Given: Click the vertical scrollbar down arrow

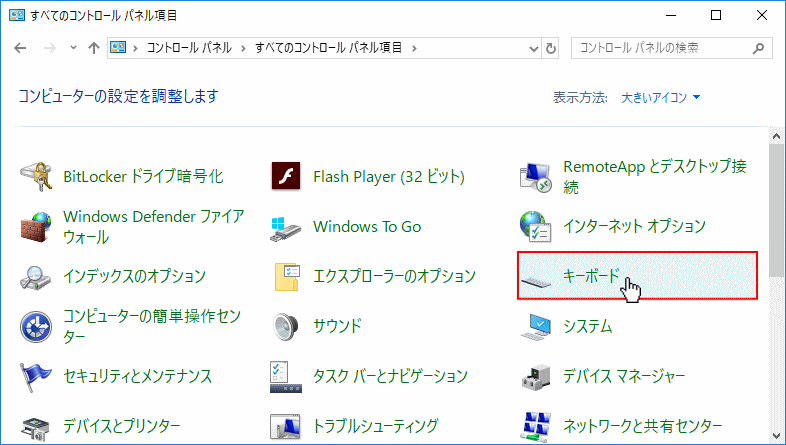Looking at the screenshot, I should point(777,436).
